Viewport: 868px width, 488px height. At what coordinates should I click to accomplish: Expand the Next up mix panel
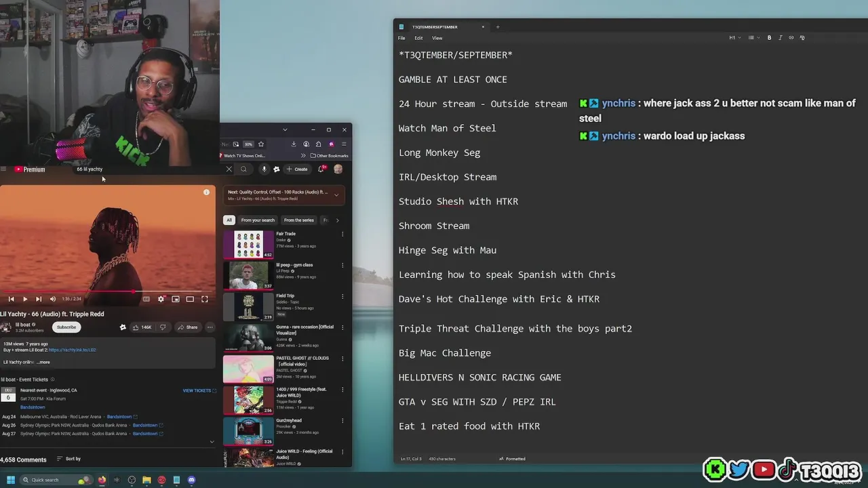[336, 195]
